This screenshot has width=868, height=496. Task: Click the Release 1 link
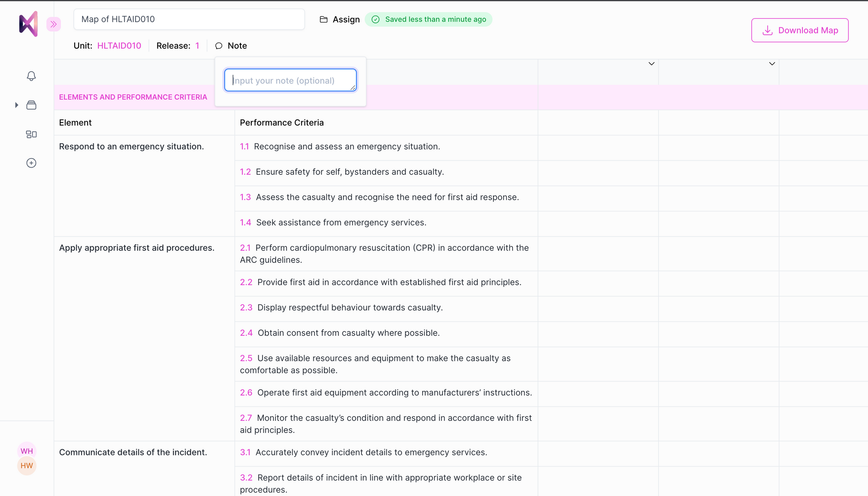[197, 46]
